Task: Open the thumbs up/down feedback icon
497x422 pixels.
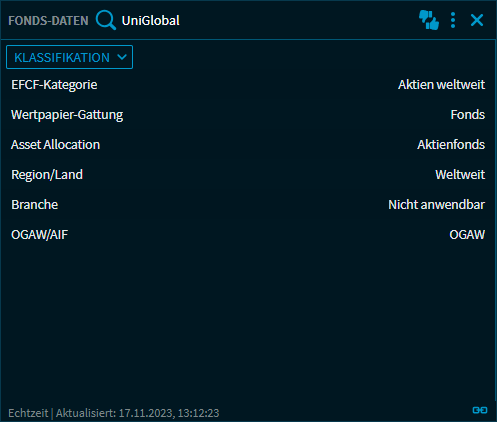Action: point(429,20)
